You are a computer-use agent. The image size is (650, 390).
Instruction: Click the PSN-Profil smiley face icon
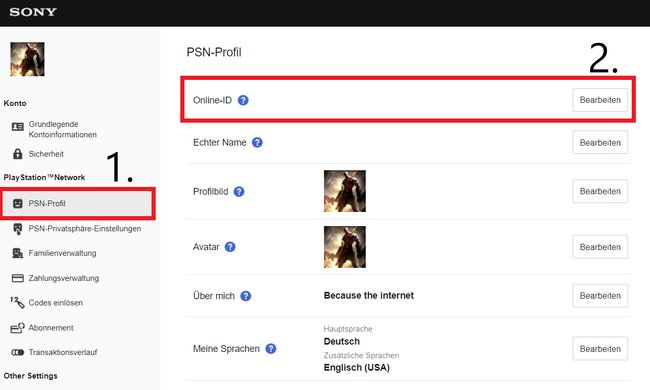17,203
